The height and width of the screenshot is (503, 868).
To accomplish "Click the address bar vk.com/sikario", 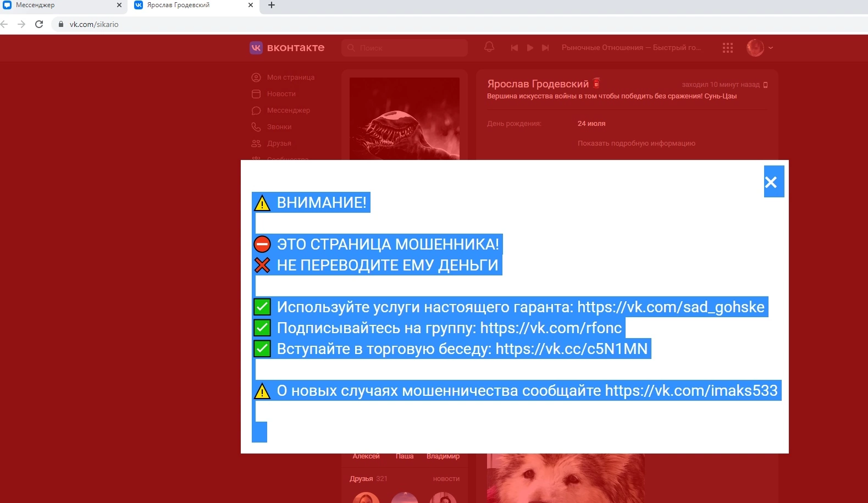I will pyautogui.click(x=94, y=24).
